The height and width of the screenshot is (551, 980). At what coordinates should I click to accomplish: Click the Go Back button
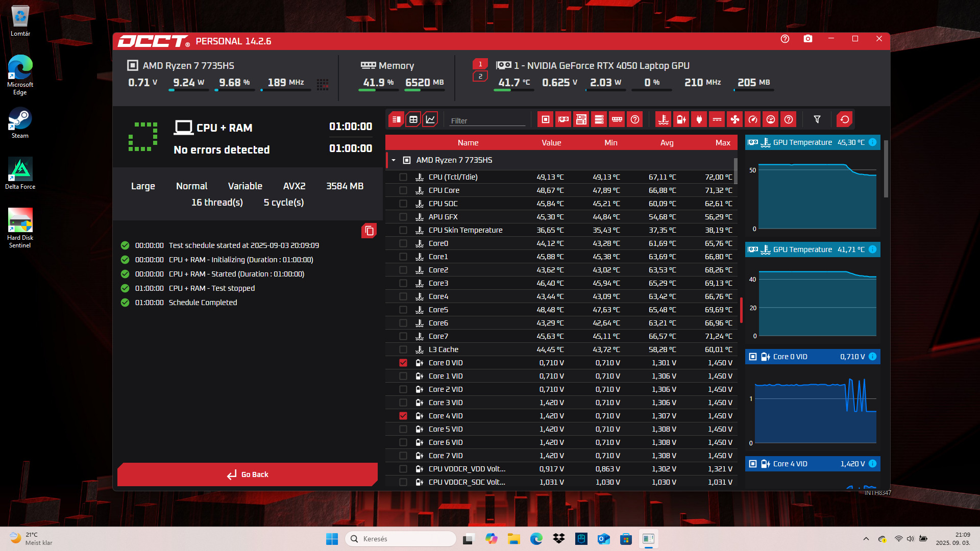248,474
